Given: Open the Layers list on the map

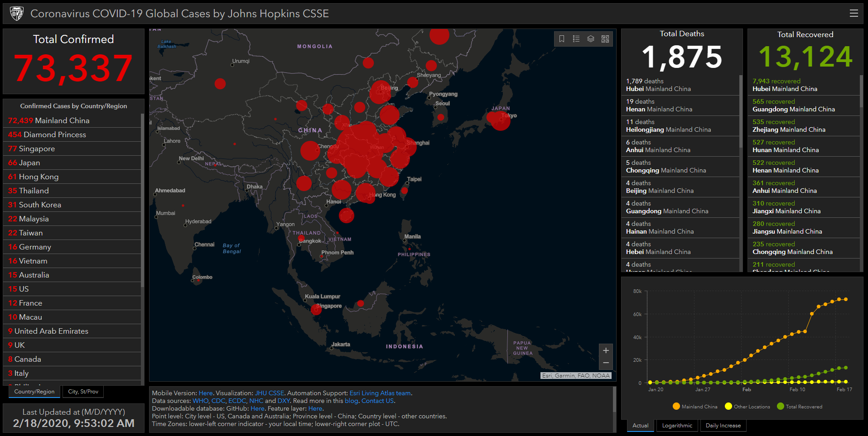Looking at the screenshot, I should point(591,39).
